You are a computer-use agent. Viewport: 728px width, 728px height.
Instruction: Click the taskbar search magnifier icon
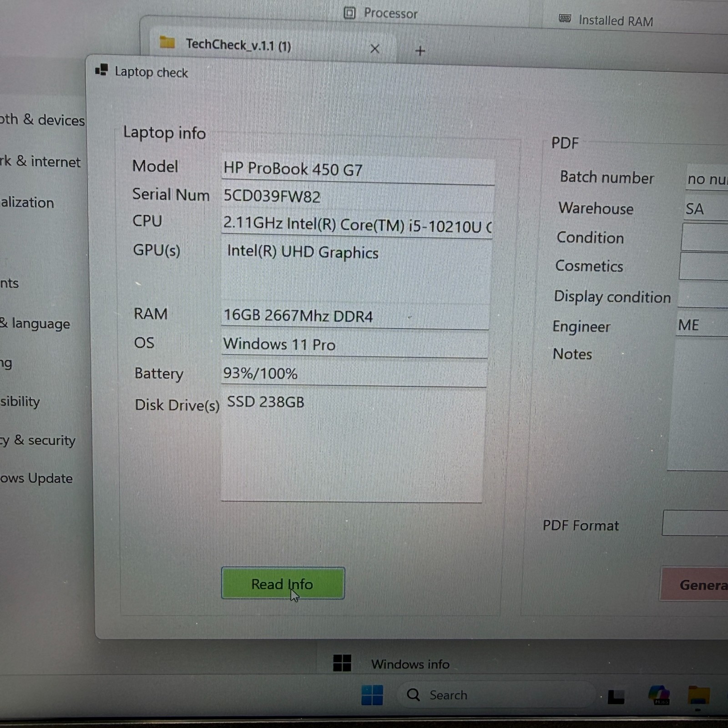413,695
